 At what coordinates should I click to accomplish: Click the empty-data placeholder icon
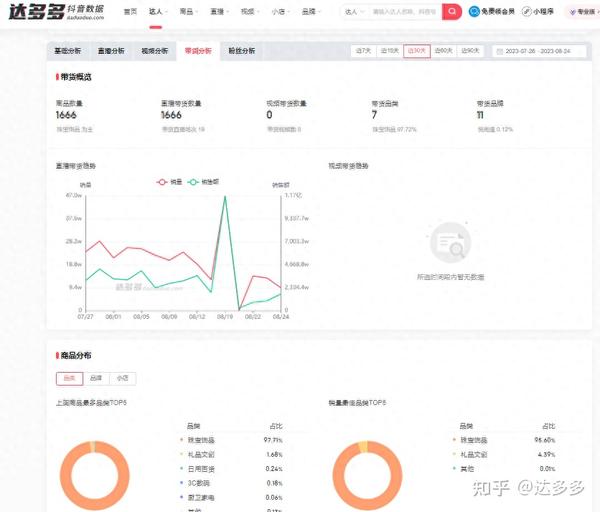(450, 243)
